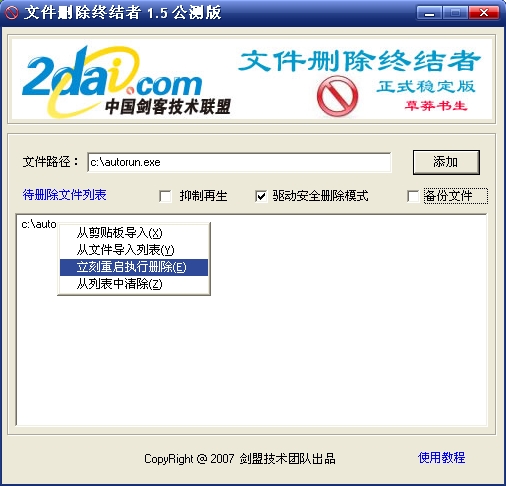The width and height of the screenshot is (506, 486).
Task: Click the 添加 button
Action: pyautogui.click(x=446, y=162)
